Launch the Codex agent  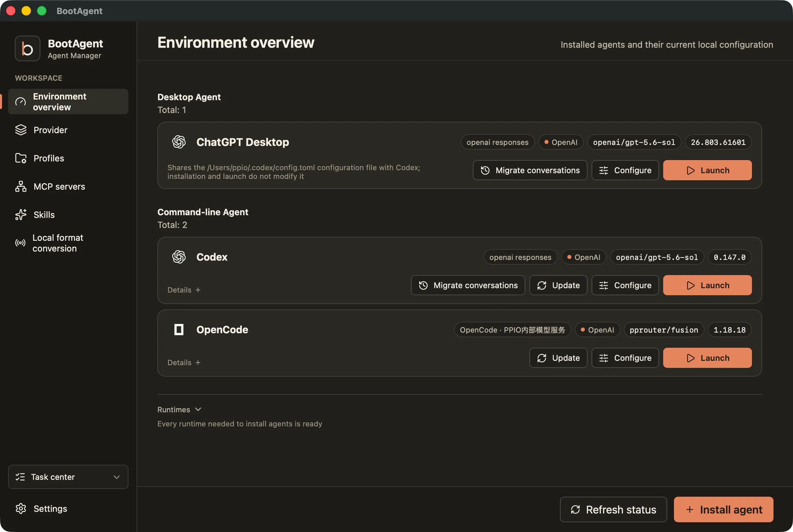(x=708, y=286)
